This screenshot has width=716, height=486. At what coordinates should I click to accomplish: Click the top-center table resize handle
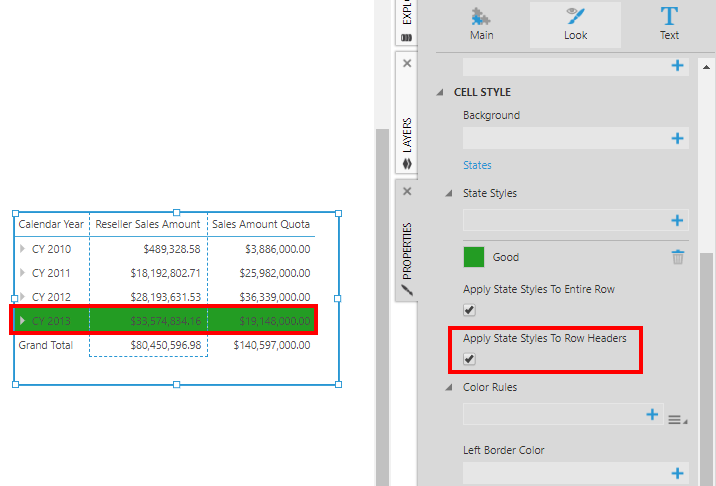pos(177,212)
